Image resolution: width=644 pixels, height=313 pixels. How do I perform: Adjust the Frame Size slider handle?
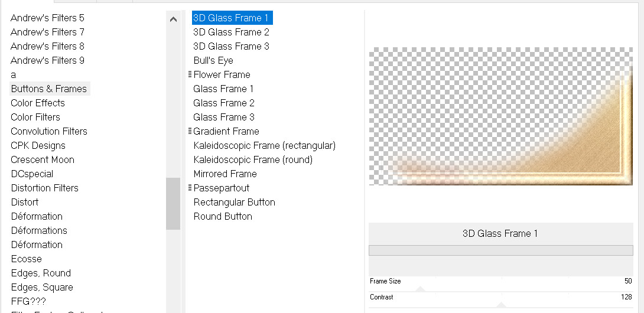click(x=420, y=289)
